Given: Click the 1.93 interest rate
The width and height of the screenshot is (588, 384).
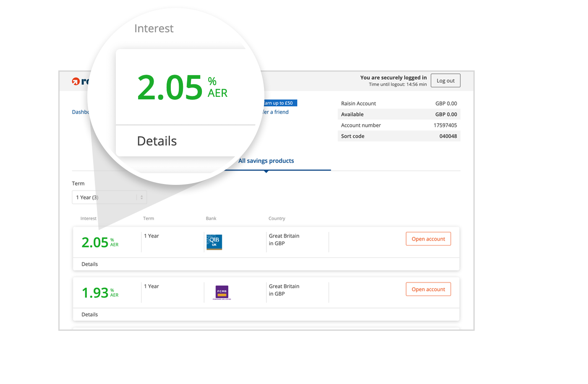Looking at the screenshot, I should point(95,293).
